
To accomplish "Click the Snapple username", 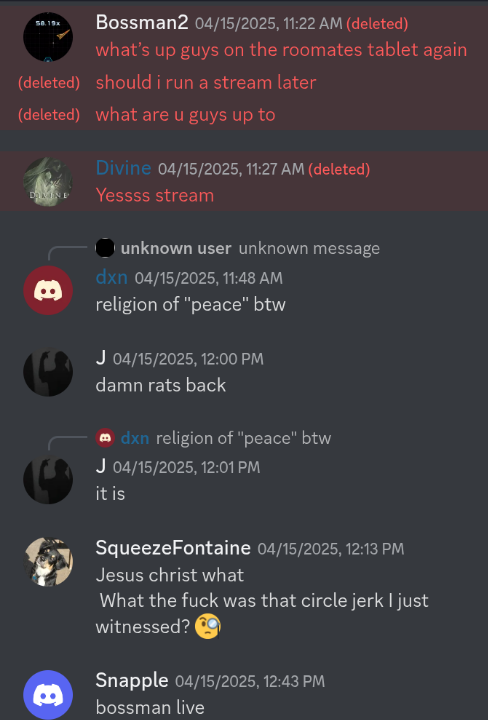I will 132,681.
